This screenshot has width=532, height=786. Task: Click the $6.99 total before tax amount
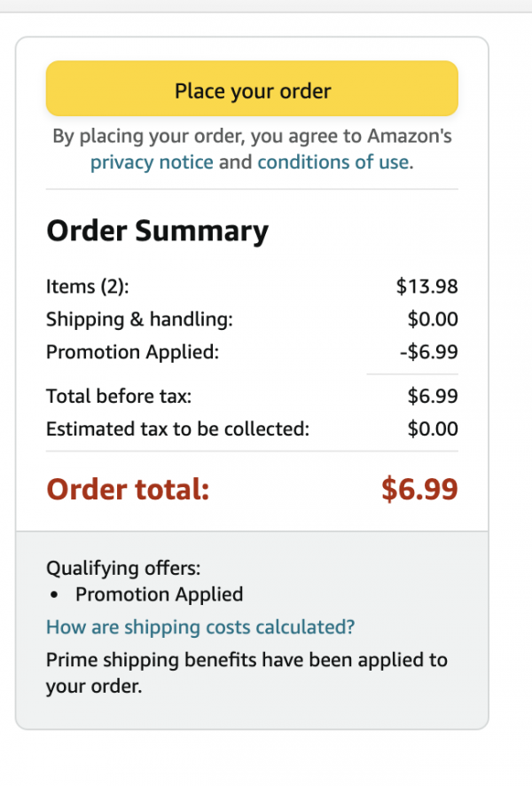pyautogui.click(x=433, y=397)
